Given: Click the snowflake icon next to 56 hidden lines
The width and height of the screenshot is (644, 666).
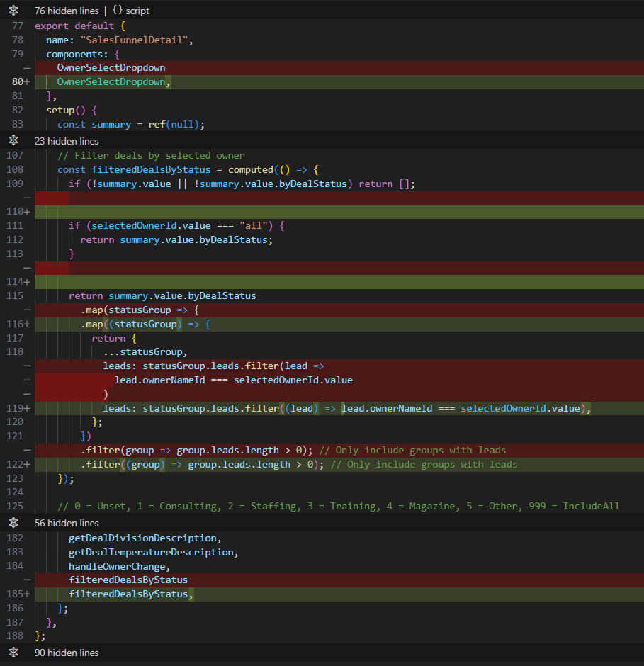Looking at the screenshot, I should [x=13, y=522].
